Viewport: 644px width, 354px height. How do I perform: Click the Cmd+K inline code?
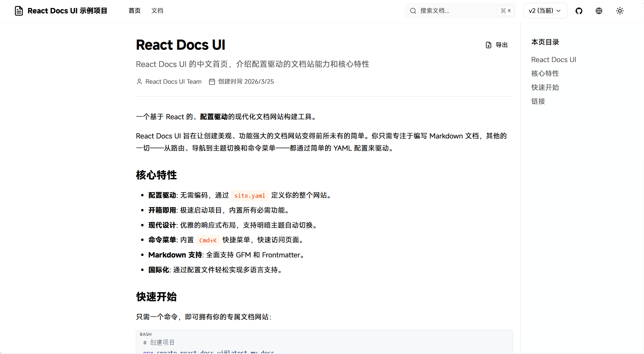coord(208,240)
